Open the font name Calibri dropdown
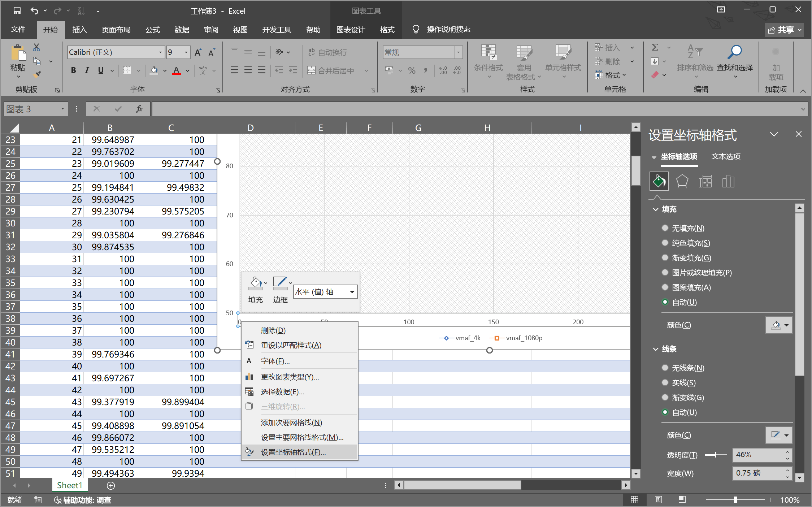 point(161,52)
